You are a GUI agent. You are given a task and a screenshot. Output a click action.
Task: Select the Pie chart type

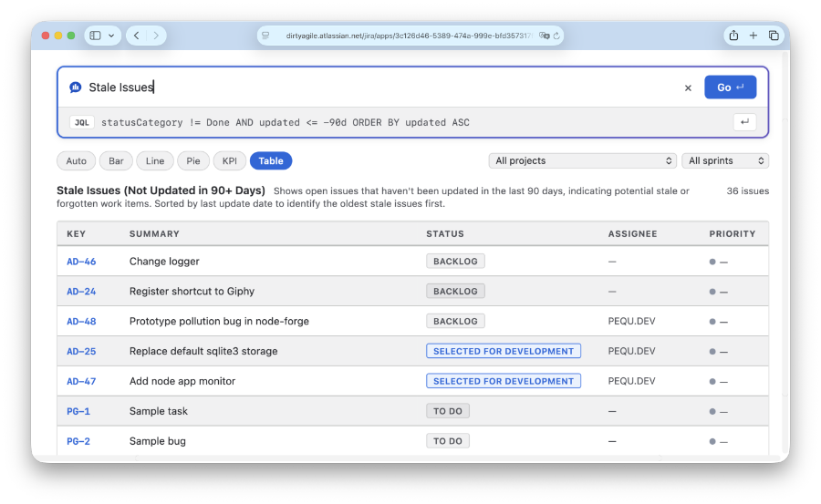click(193, 160)
